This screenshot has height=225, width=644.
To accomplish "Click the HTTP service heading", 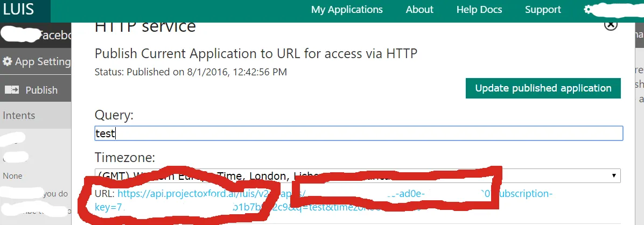I will tap(145, 27).
